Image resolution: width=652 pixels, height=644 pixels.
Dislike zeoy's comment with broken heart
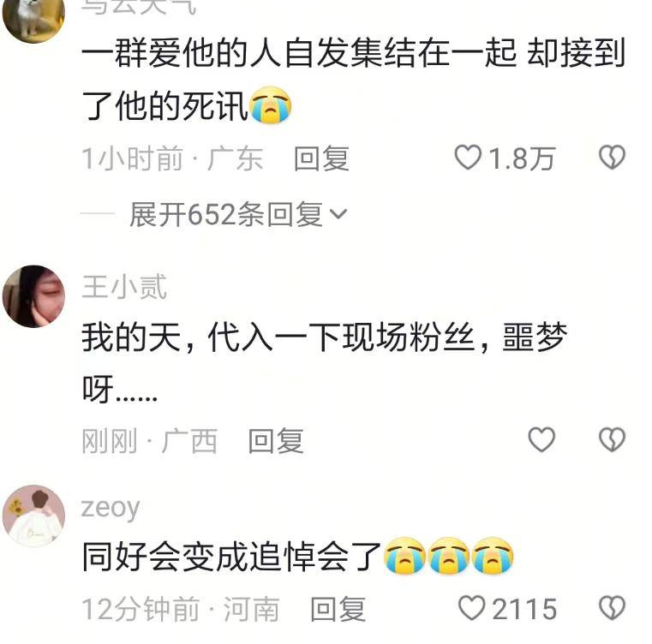point(612,608)
